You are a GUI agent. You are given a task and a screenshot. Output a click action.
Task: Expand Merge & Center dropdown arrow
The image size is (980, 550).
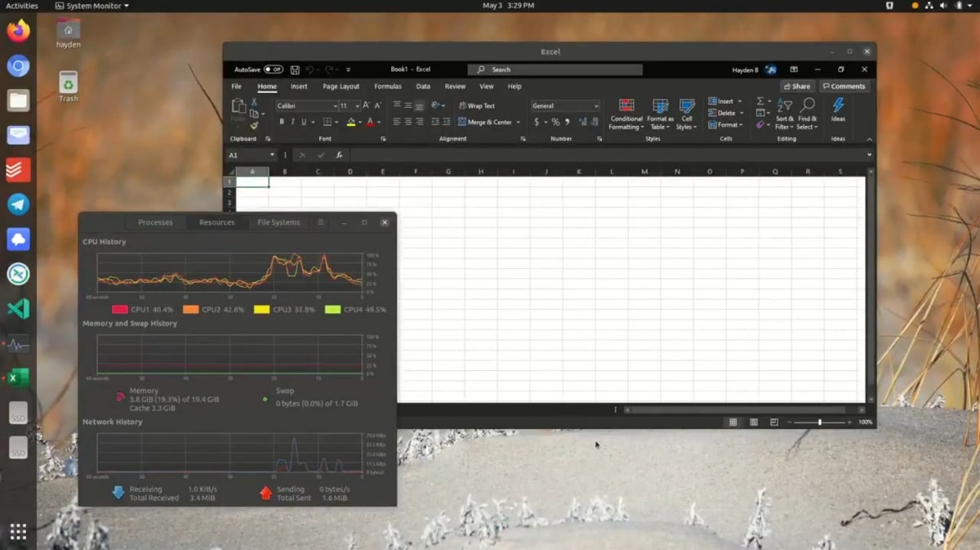pos(518,123)
